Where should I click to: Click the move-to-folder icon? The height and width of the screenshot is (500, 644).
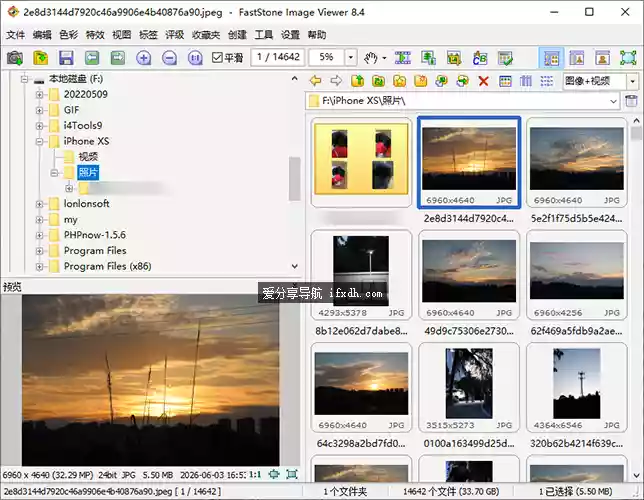[462, 81]
